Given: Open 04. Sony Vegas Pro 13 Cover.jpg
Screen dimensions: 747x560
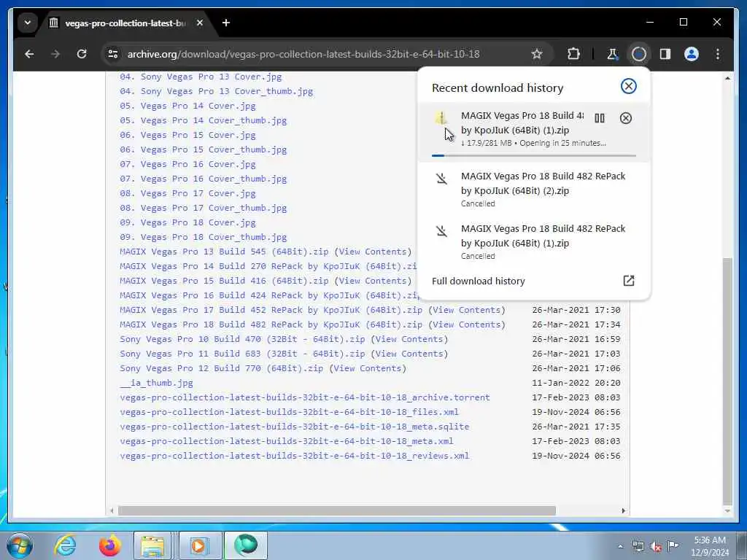Looking at the screenshot, I should point(201,77).
